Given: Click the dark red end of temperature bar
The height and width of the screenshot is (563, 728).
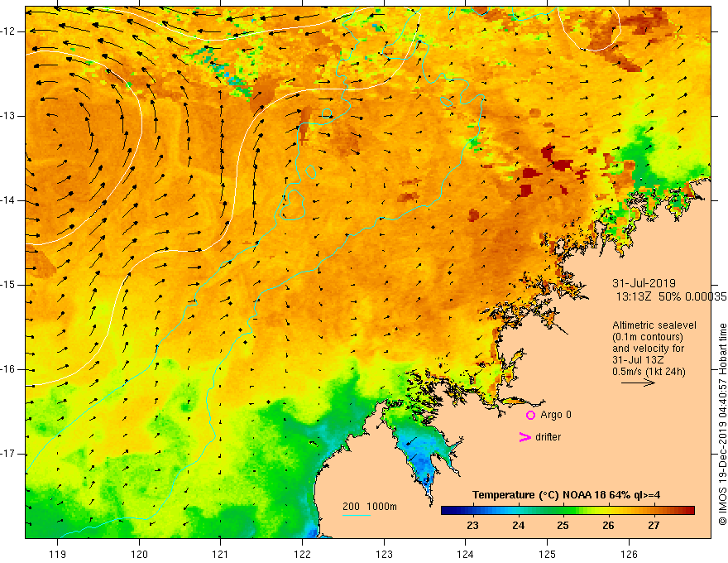Looking at the screenshot, I should pos(690,511).
